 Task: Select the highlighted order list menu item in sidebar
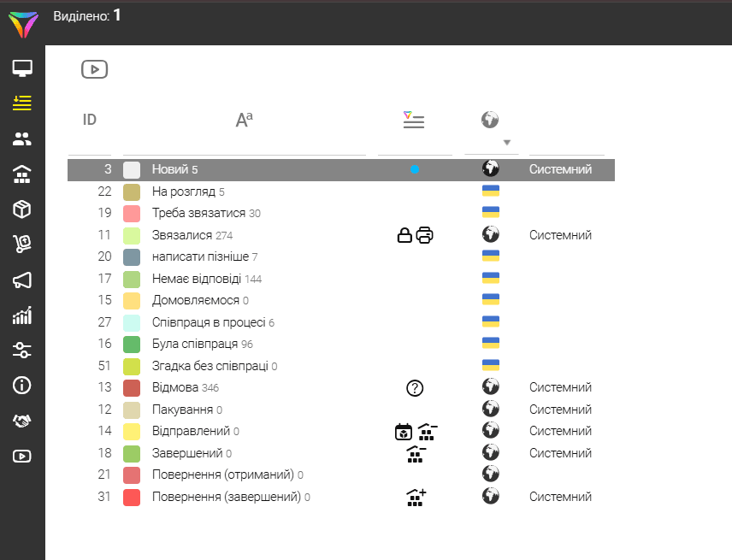[x=22, y=103]
